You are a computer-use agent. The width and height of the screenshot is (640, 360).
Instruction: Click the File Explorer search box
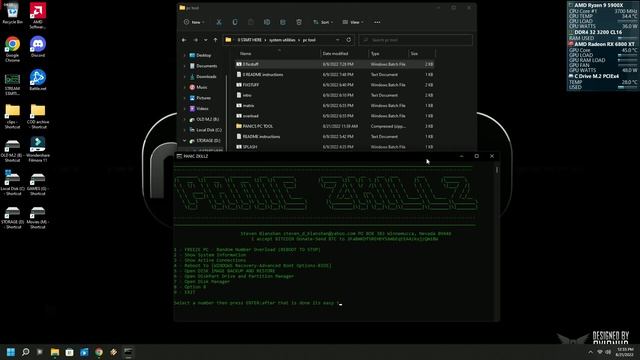416,40
